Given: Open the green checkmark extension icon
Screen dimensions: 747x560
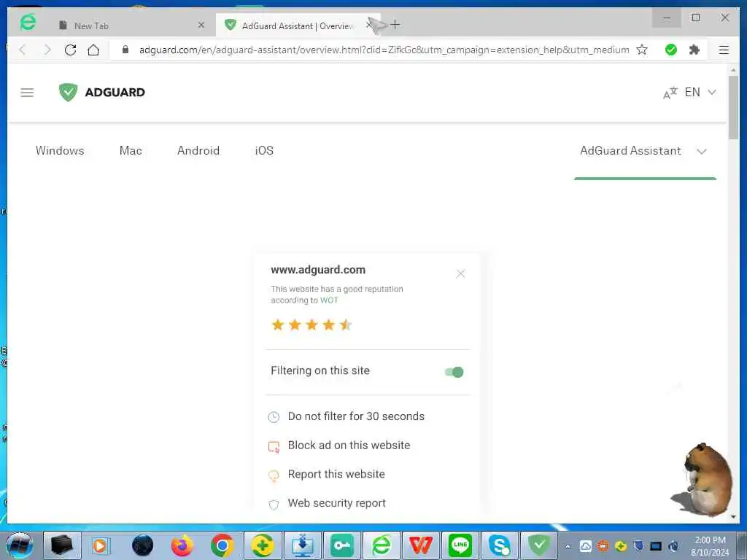Looking at the screenshot, I should click(x=671, y=50).
